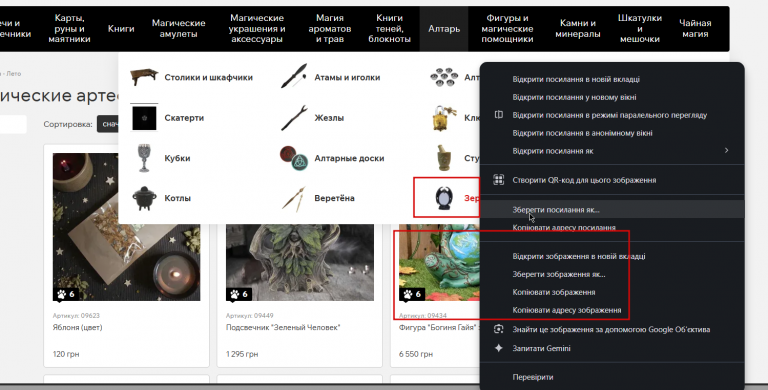Click the goblet icon beside Кубки

point(144,158)
